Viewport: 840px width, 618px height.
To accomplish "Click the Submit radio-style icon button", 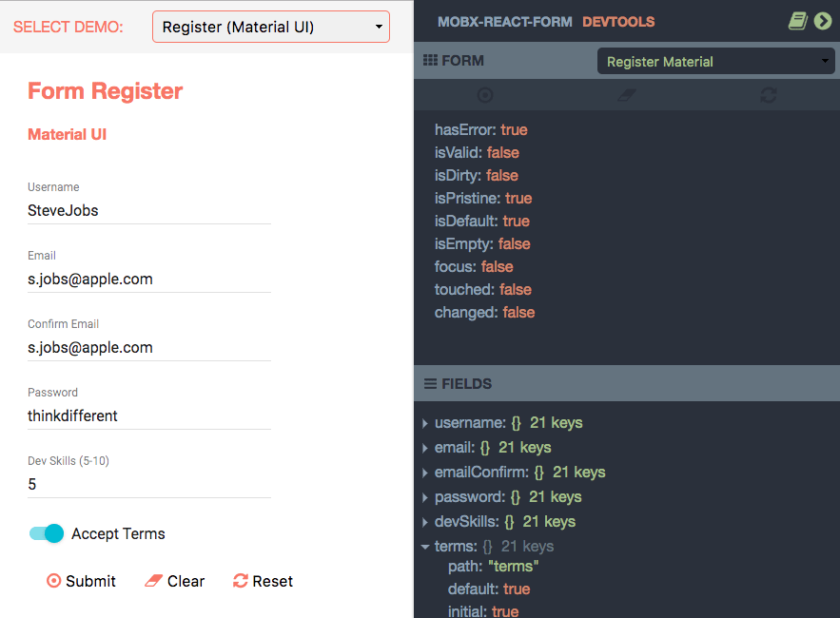I will [54, 581].
